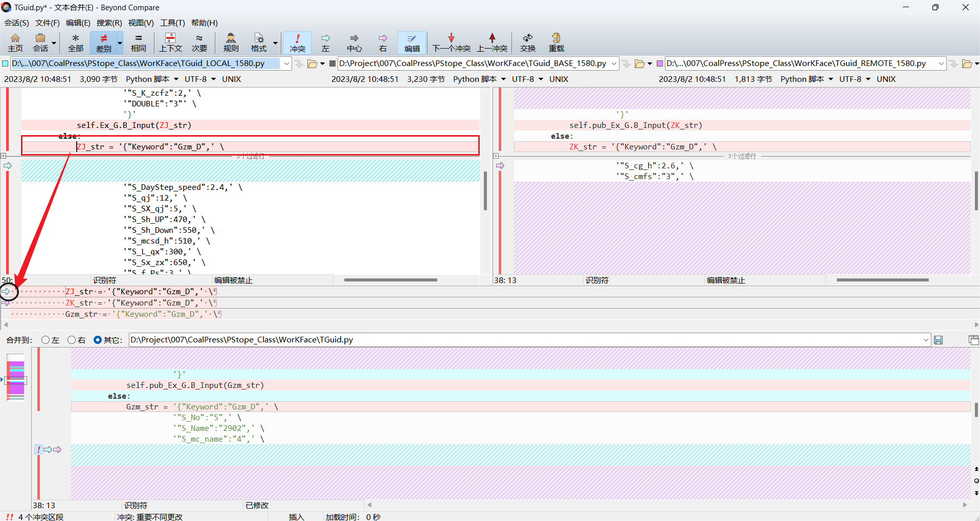Open 视图(V) menu
Screen dimensions: 980x521
coord(141,23)
